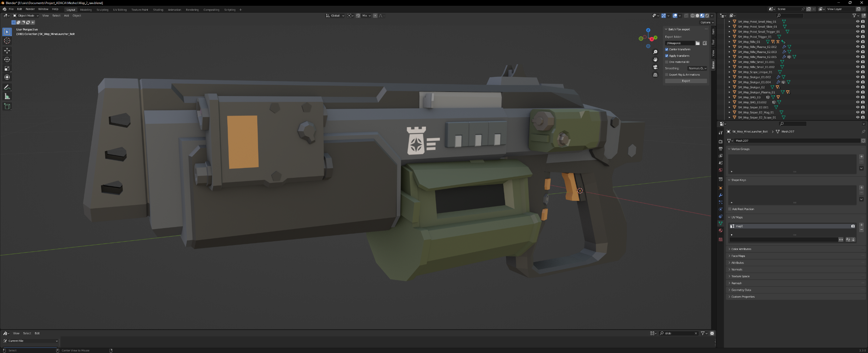The height and width of the screenshot is (353, 868).
Task: Activate the Rotate tool
Action: (7, 60)
